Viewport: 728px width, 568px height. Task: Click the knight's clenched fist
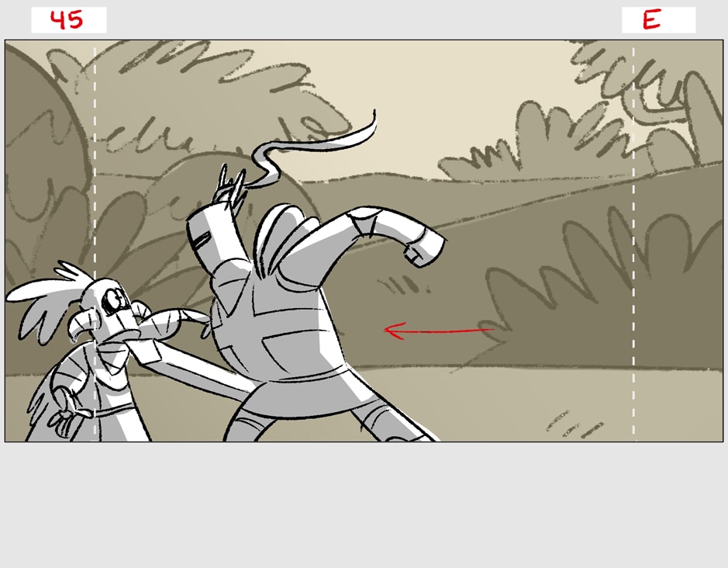(426, 245)
